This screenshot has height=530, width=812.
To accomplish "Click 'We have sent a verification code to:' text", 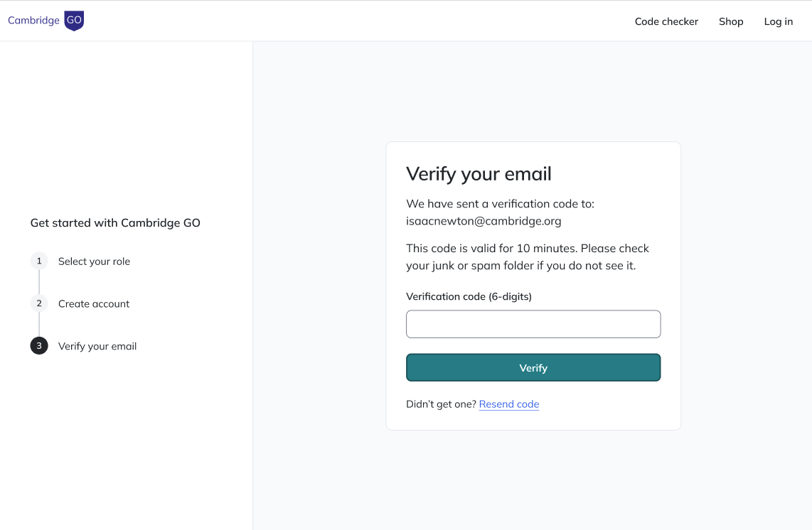I will (501, 204).
